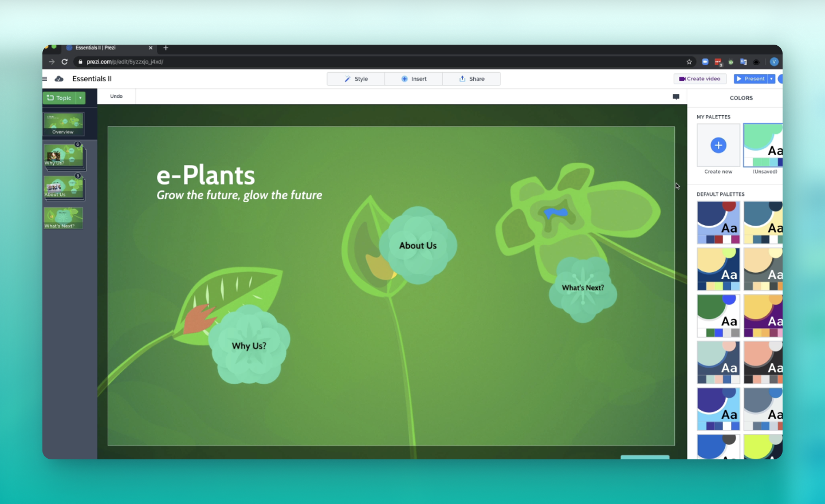Click the bookmark star in the address bar
This screenshot has width=825, height=504.
pyautogui.click(x=688, y=61)
